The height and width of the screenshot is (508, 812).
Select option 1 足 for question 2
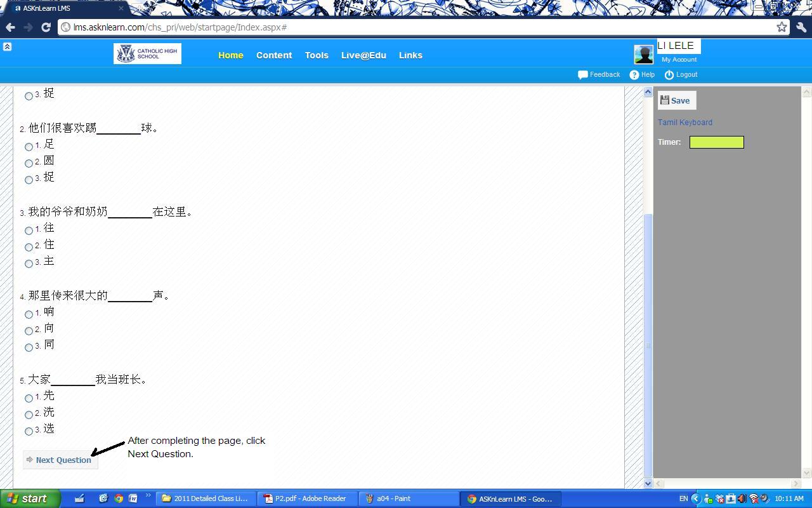29,147
